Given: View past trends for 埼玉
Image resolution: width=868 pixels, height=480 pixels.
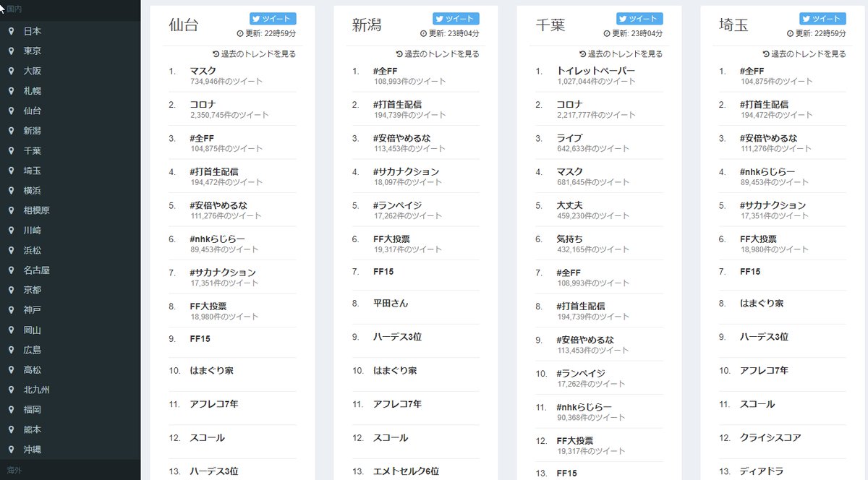Looking at the screenshot, I should coord(804,53).
